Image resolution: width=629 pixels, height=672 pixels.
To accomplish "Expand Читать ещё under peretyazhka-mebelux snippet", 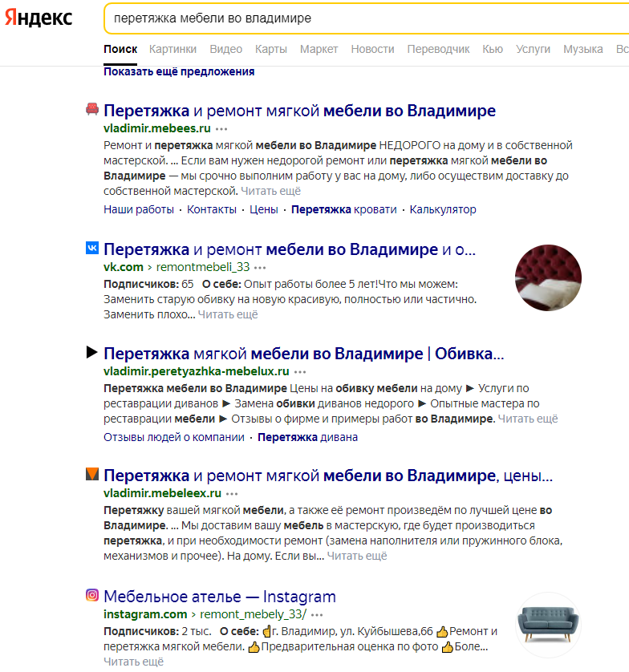I will [528, 419].
